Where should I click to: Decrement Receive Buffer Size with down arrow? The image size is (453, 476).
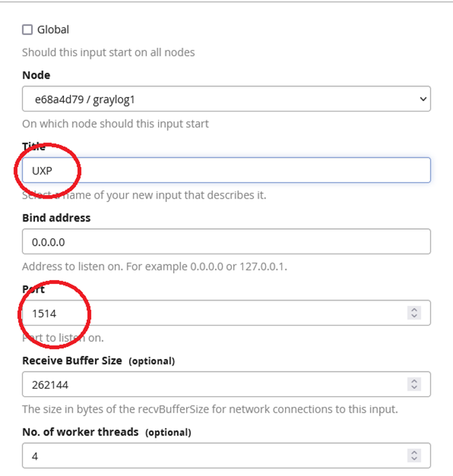click(x=414, y=388)
